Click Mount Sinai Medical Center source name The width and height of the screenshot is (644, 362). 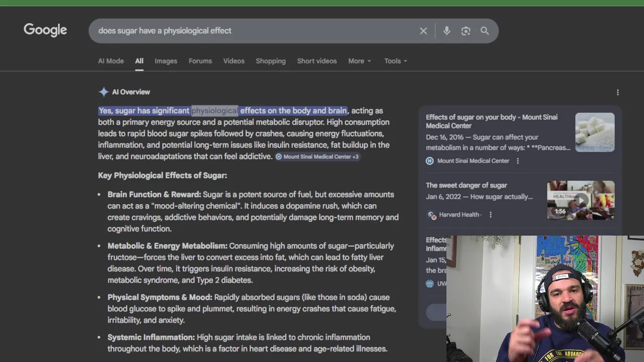click(x=473, y=161)
